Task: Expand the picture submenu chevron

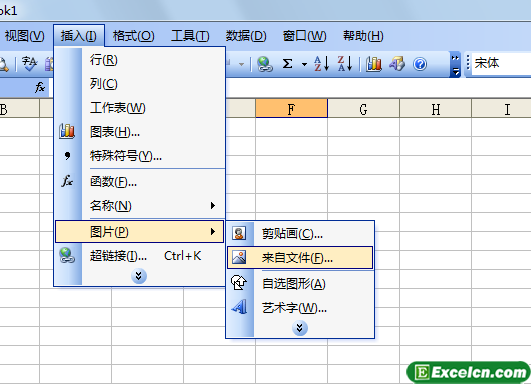Action: pos(300,328)
